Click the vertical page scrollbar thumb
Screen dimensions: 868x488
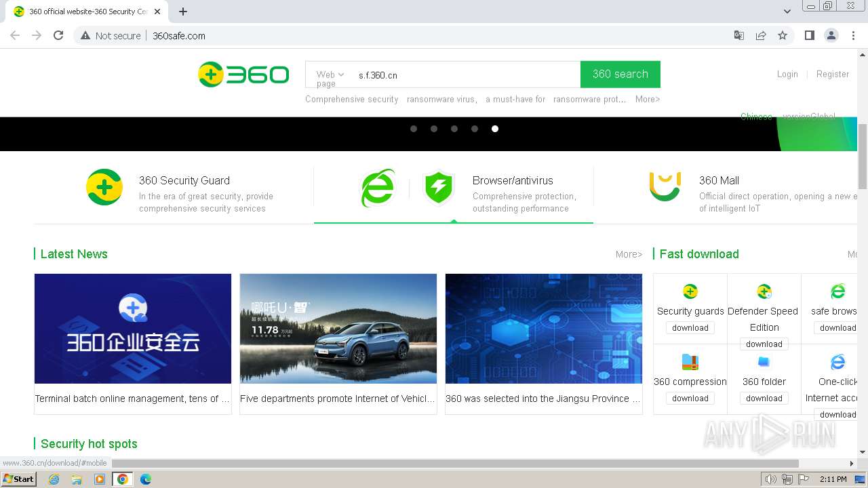pos(863,157)
